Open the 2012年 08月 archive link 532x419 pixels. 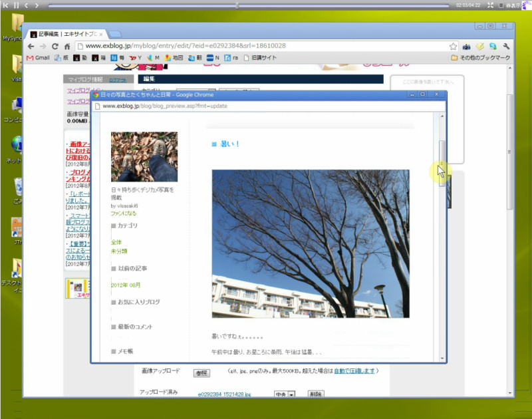(126, 285)
